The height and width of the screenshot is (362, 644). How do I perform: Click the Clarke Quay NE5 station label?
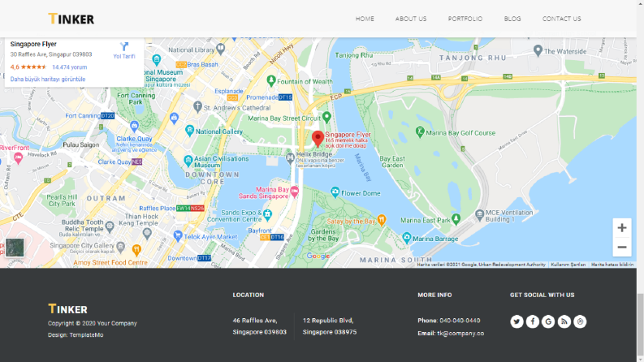pos(120,162)
